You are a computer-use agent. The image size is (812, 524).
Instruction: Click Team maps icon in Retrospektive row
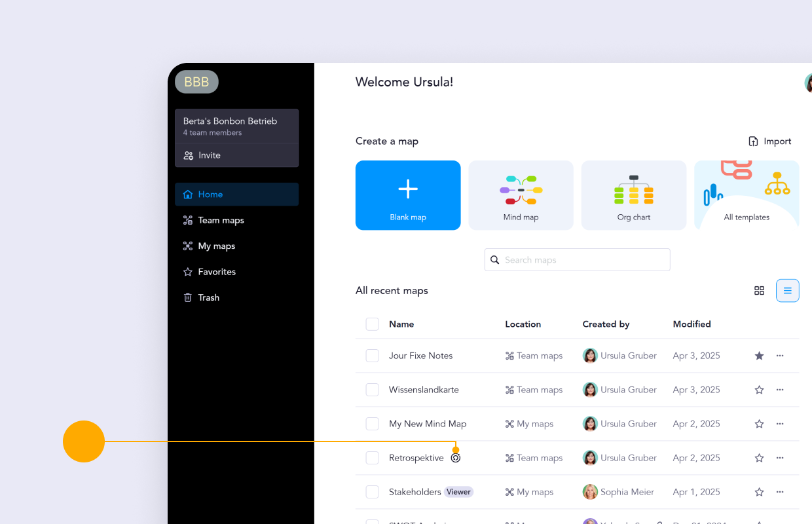(x=509, y=458)
